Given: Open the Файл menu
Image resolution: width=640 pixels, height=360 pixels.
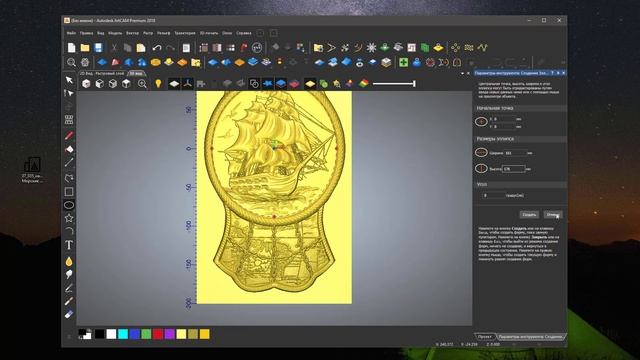Looking at the screenshot, I should click(x=71, y=33).
